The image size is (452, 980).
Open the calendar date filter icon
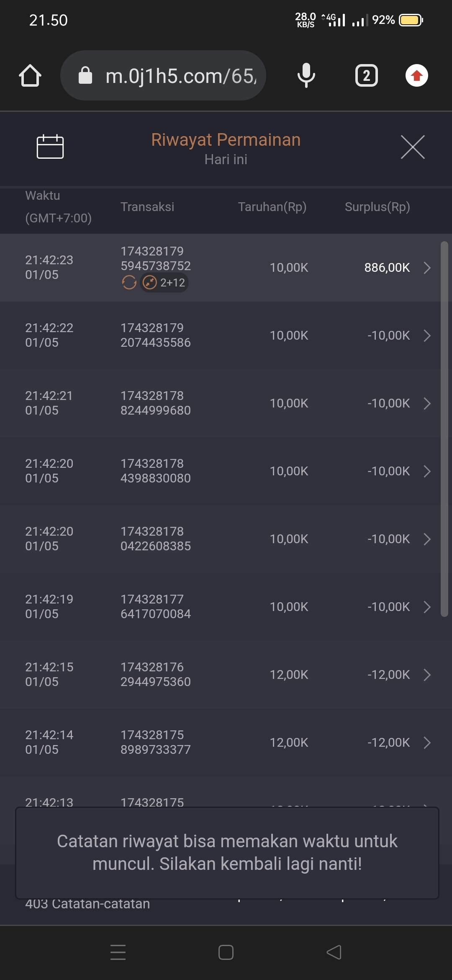(50, 147)
